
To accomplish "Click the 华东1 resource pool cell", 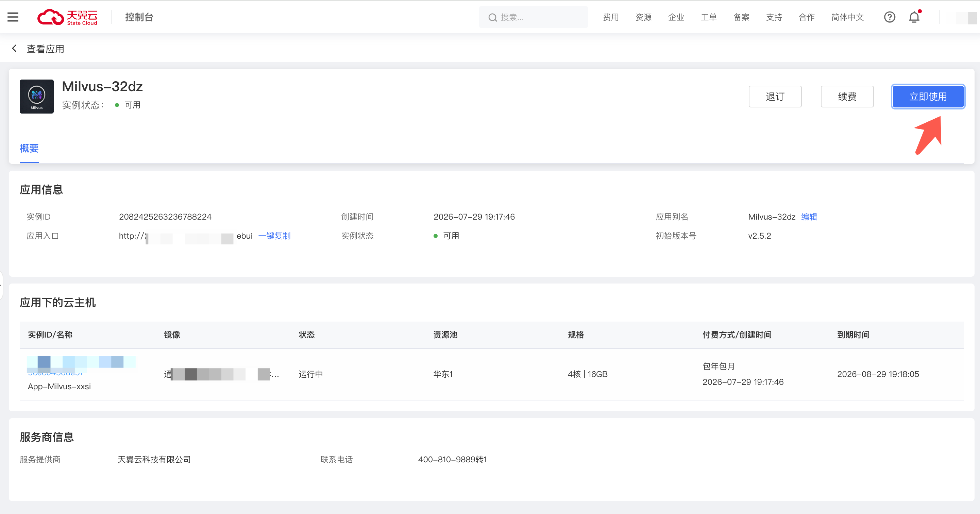I will pos(443,374).
